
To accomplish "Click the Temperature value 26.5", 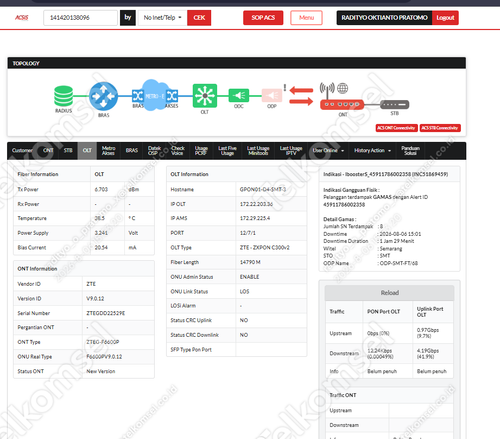I will pyautogui.click(x=99, y=218).
